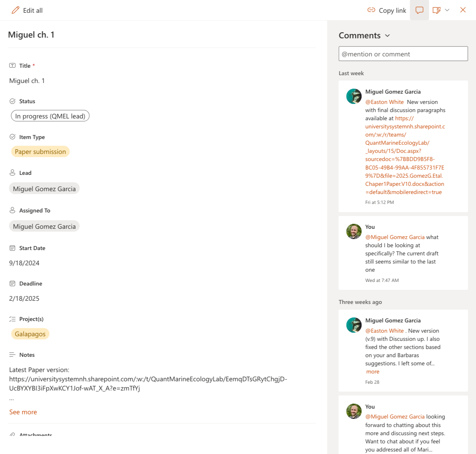Click the Deadline calendar icon
This screenshot has height=454, width=476.
click(x=12, y=283)
